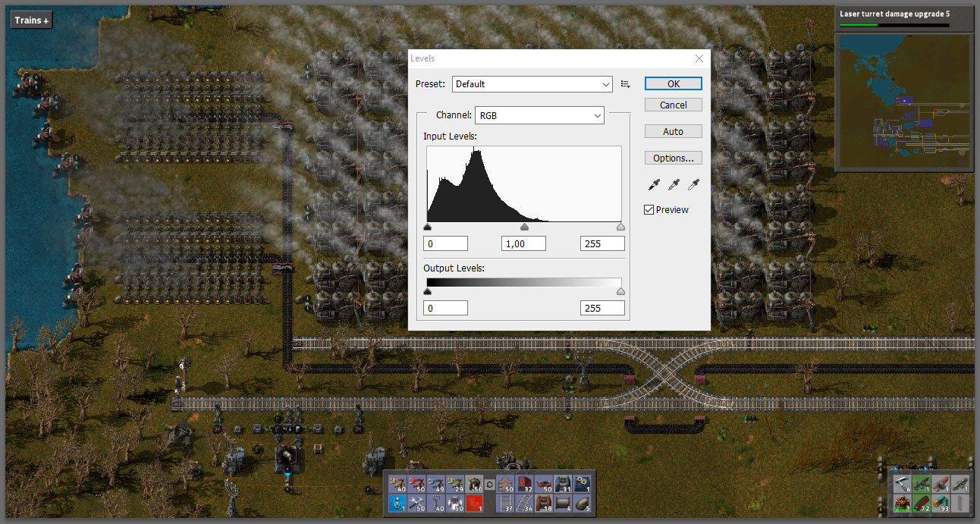Select red long inserter stack of 50

pyautogui.click(x=416, y=483)
